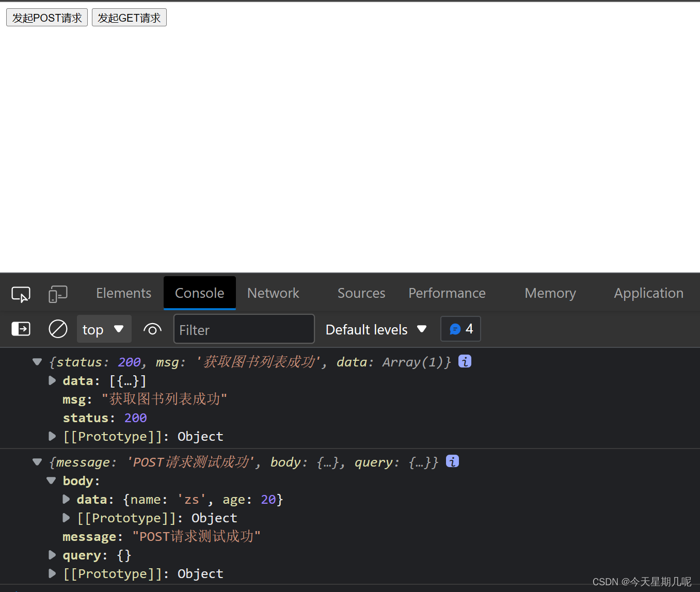Open the console messages counter bubble showing 4

point(460,329)
